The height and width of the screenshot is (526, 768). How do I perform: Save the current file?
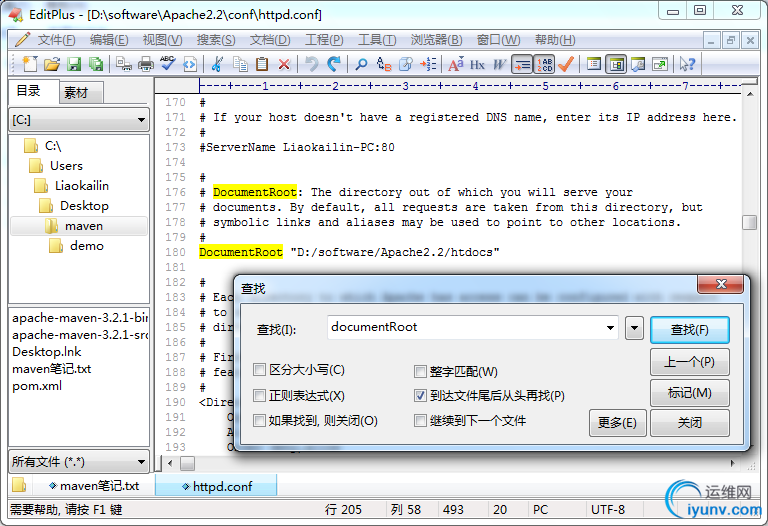tap(74, 64)
